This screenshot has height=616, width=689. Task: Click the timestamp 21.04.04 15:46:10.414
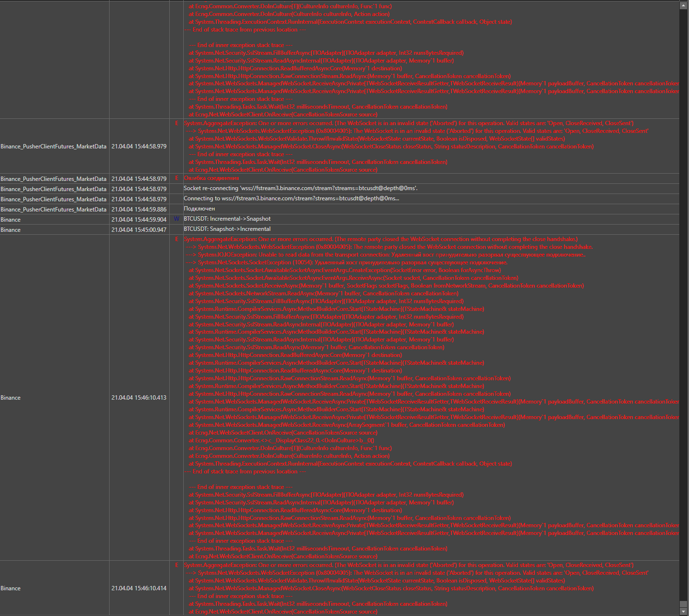point(139,588)
